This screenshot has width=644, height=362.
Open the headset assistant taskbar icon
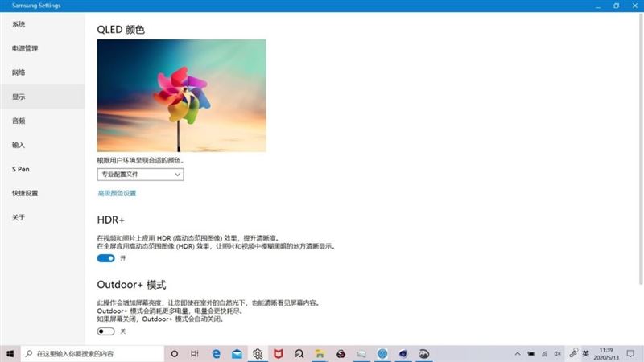pyautogui.click(x=299, y=354)
